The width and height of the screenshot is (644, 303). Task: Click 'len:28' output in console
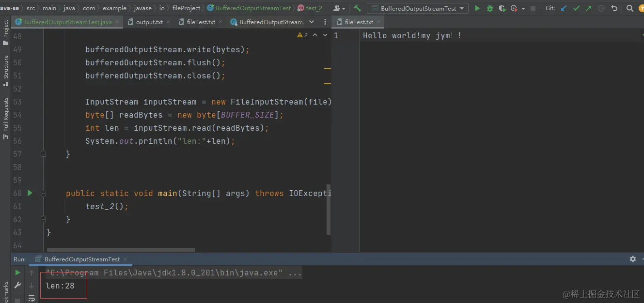[x=60, y=286]
